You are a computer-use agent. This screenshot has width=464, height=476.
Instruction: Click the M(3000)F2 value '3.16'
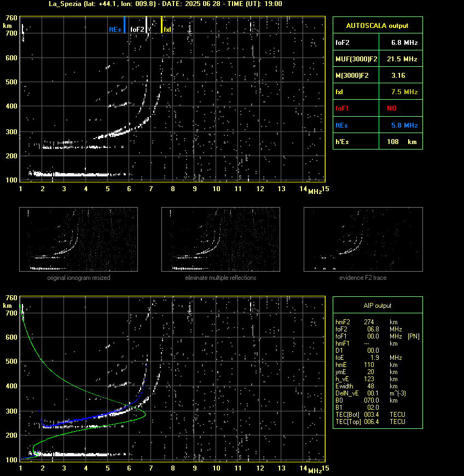[398, 75]
